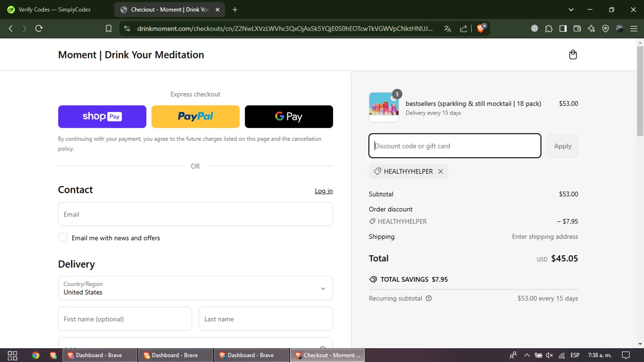Click the First name (optional) field

(x=125, y=319)
